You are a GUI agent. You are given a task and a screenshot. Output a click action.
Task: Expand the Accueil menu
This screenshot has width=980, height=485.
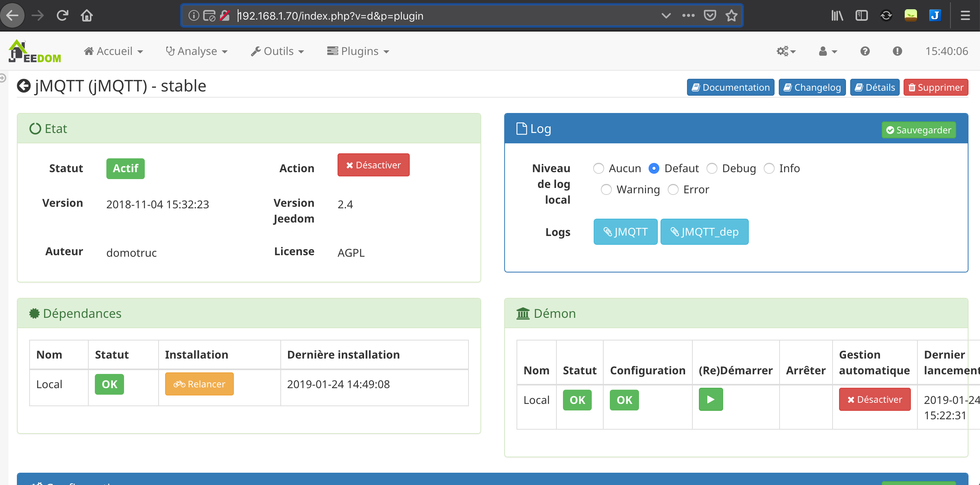pyautogui.click(x=113, y=51)
